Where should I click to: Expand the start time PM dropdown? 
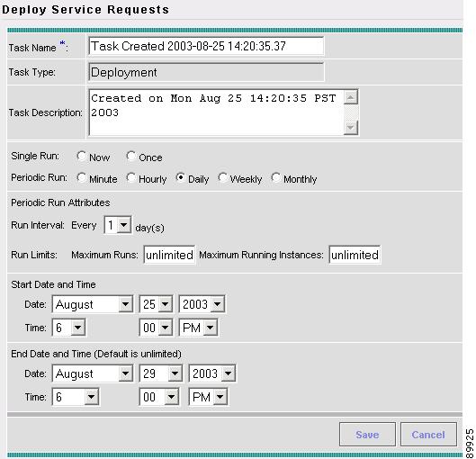[198, 328]
